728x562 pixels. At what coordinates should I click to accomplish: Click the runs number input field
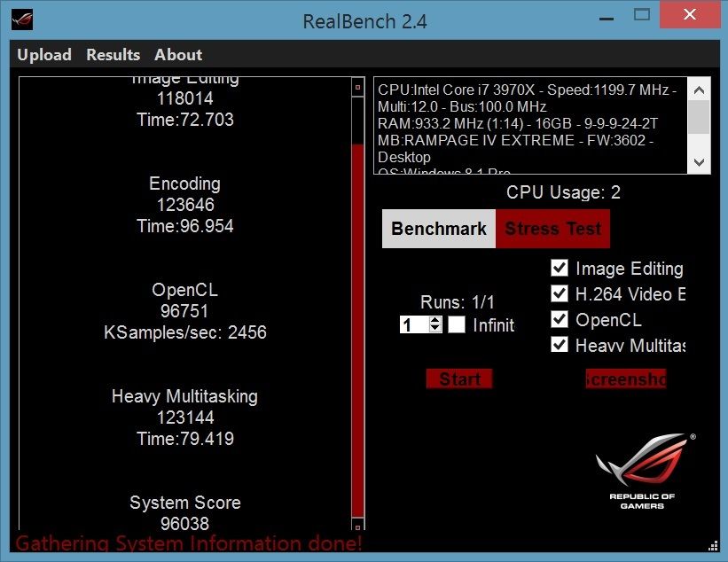tap(414, 324)
